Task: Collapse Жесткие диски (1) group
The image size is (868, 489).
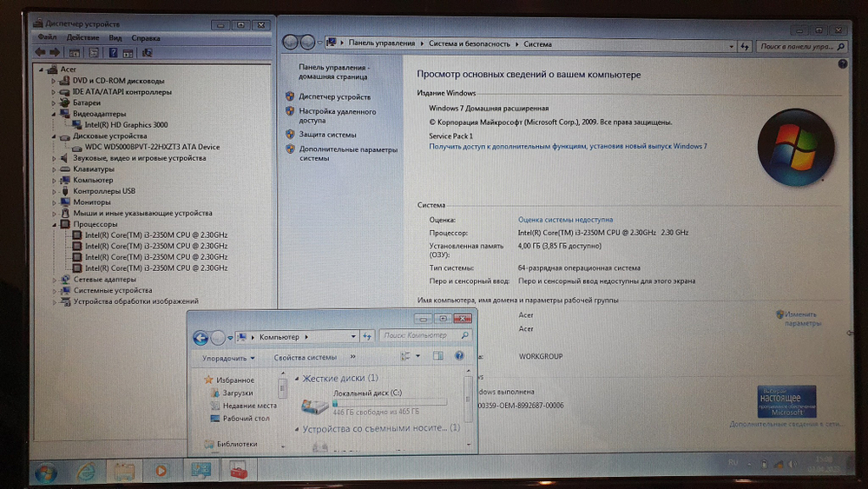Action: click(297, 379)
